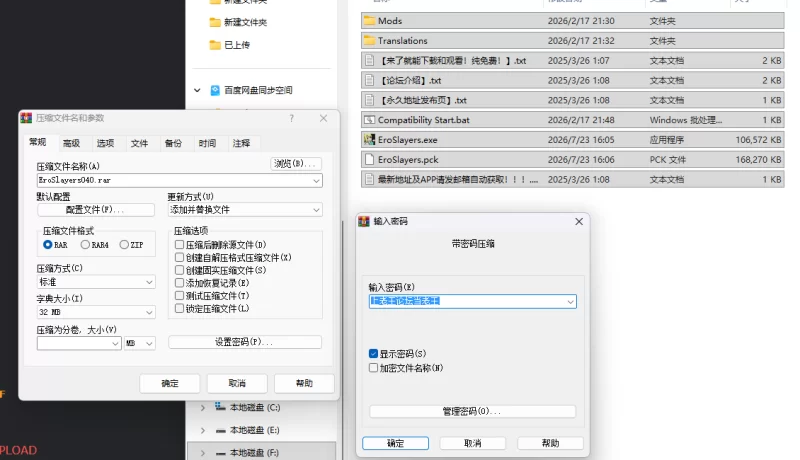Click the 浏览 browse button
Image resolution: width=800 pixels, height=460 pixels.
pos(296,164)
